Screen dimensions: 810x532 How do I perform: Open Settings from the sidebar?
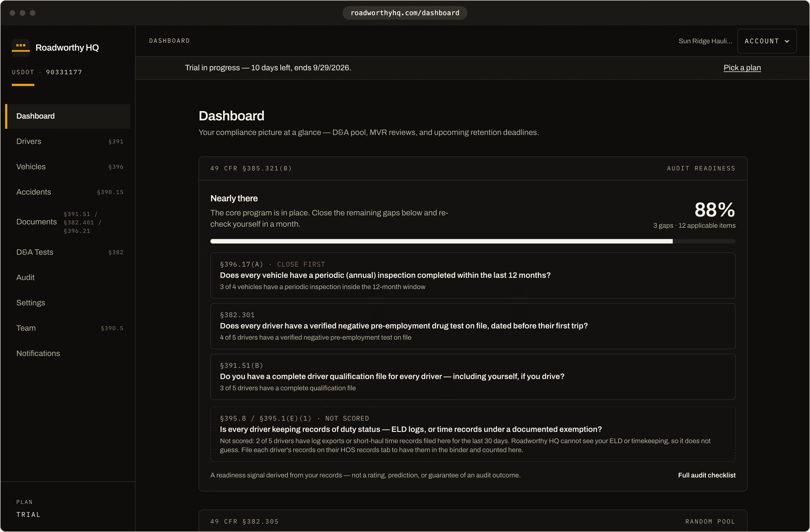click(x=68, y=303)
